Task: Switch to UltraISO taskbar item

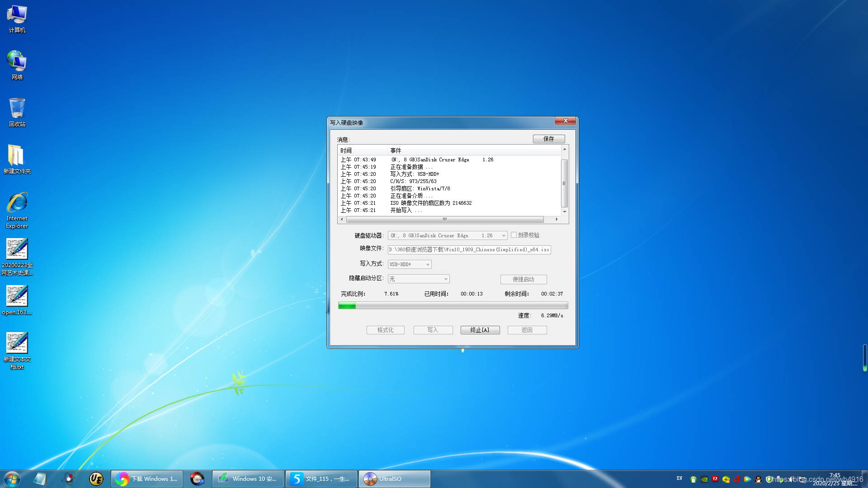Action: (x=395, y=479)
